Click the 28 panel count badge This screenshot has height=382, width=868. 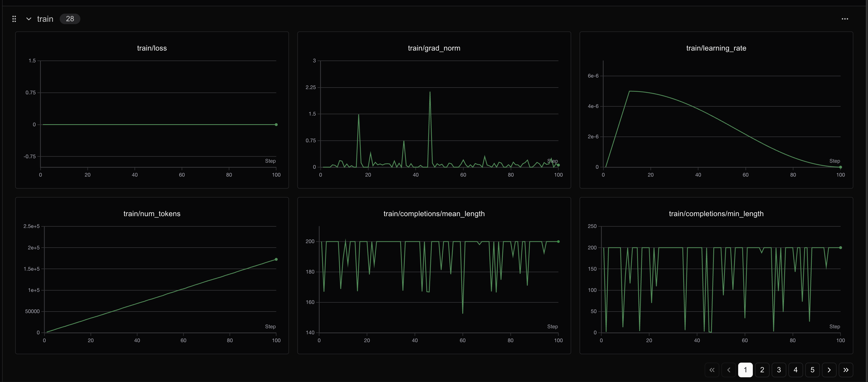point(70,19)
